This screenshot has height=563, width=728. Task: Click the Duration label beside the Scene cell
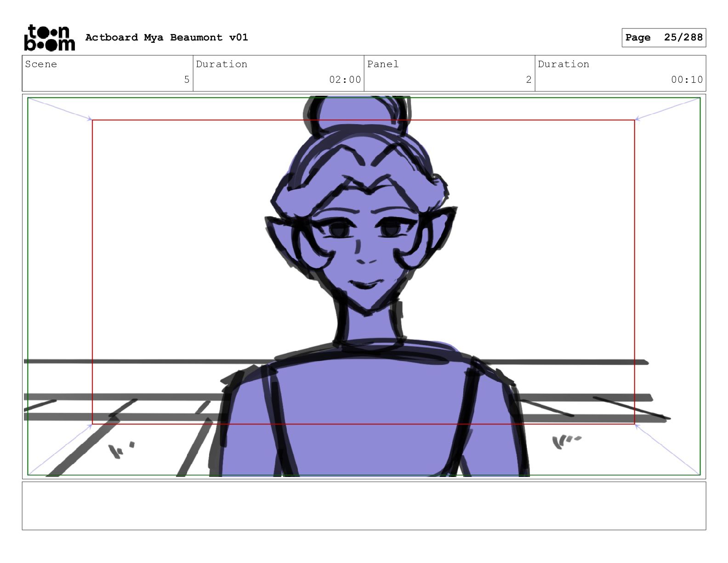222,64
